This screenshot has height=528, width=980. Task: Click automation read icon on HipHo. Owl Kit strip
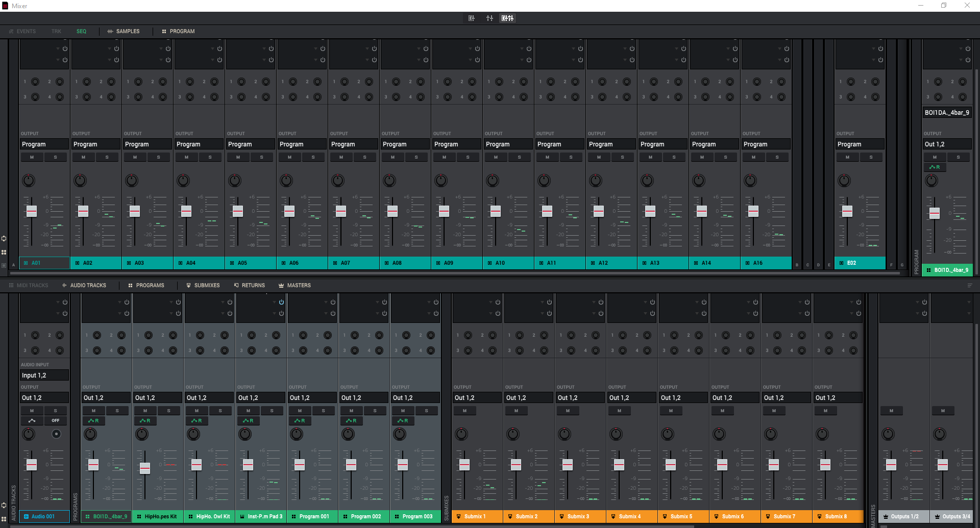point(197,421)
